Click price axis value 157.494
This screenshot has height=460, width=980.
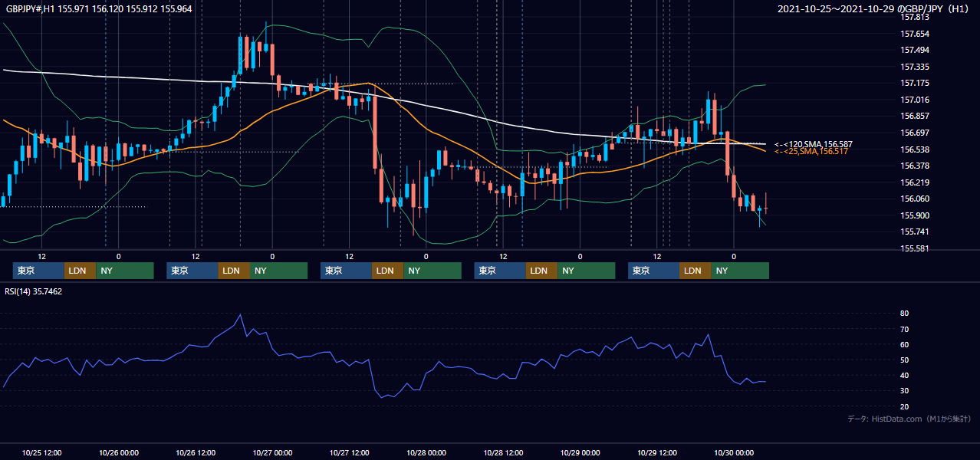click(x=915, y=50)
